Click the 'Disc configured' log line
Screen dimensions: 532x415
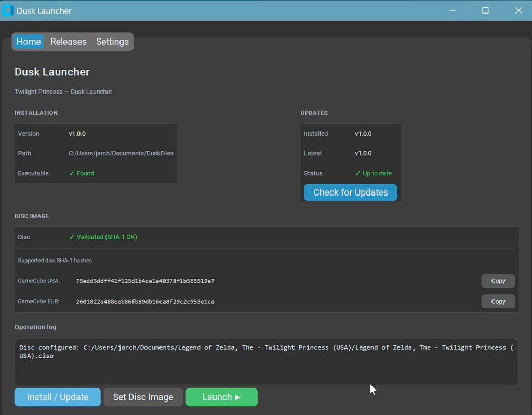click(267, 352)
